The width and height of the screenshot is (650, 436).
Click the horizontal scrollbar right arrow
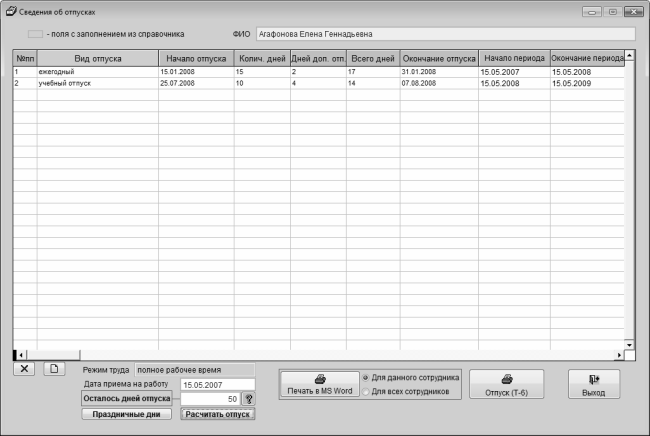click(619, 354)
